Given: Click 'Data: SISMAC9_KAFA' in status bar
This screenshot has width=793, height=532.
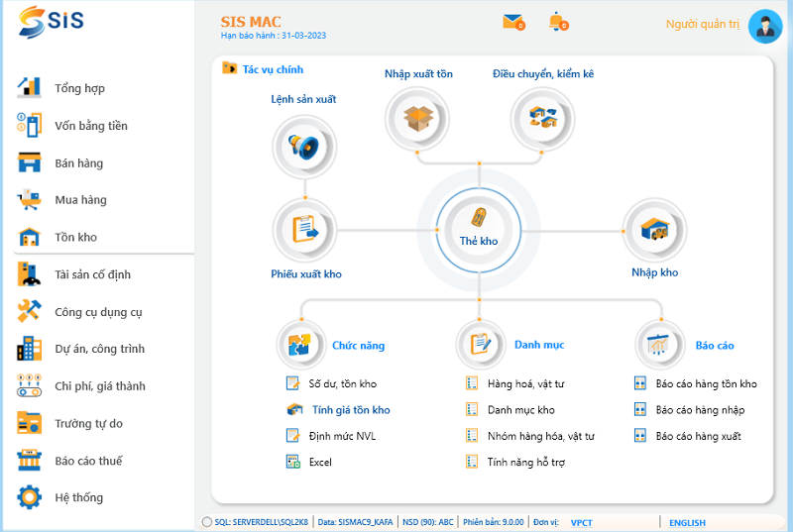Looking at the screenshot, I should click(355, 522).
